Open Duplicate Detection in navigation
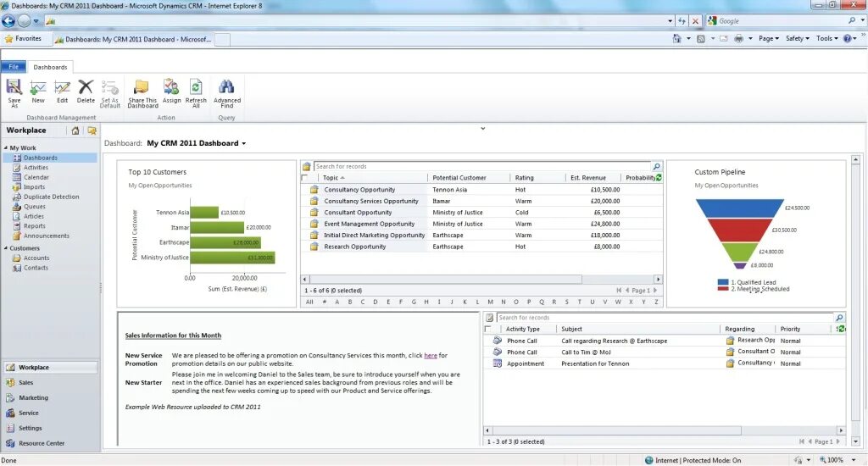The height and width of the screenshot is (466, 868). (51, 197)
